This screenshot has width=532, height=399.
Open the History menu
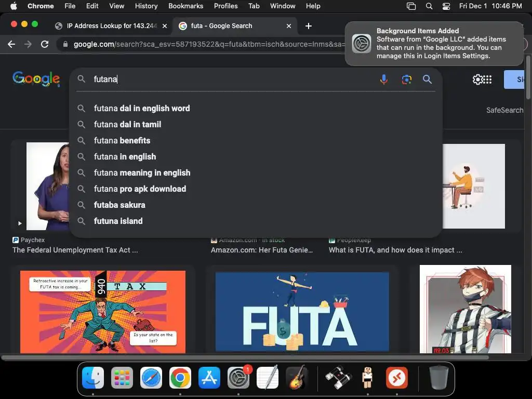[146, 6]
